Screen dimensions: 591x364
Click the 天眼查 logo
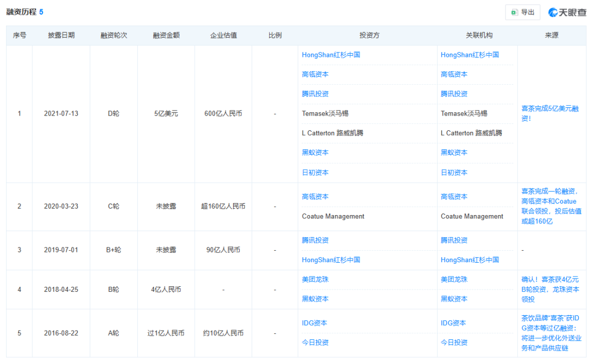(567, 13)
